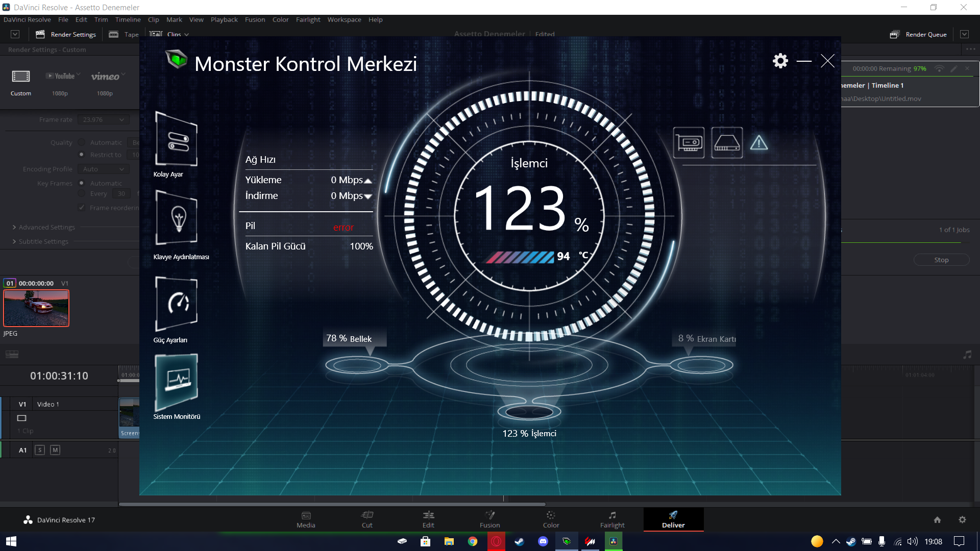
Task: Open Monster Kontrol Merkezi settings gear
Action: pyautogui.click(x=780, y=61)
